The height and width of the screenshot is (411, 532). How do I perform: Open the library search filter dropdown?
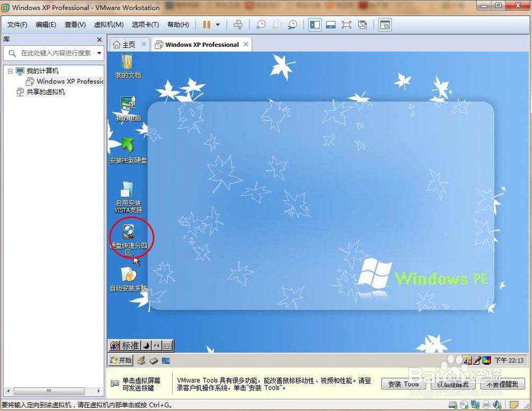point(99,53)
